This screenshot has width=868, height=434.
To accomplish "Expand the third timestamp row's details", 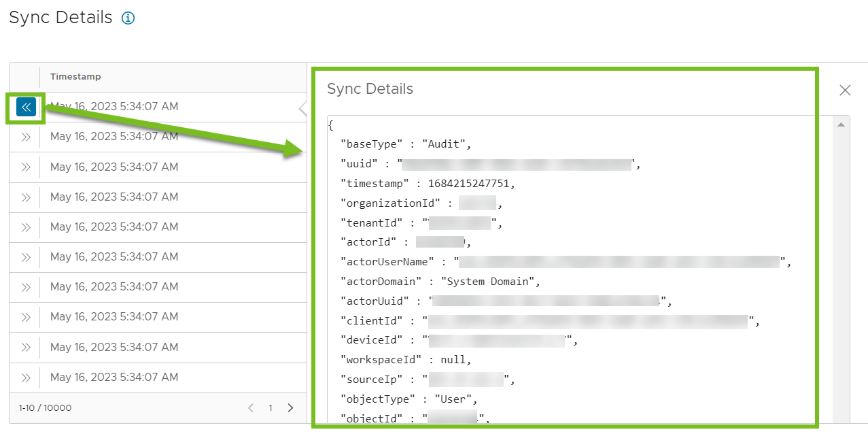I will coord(26,167).
